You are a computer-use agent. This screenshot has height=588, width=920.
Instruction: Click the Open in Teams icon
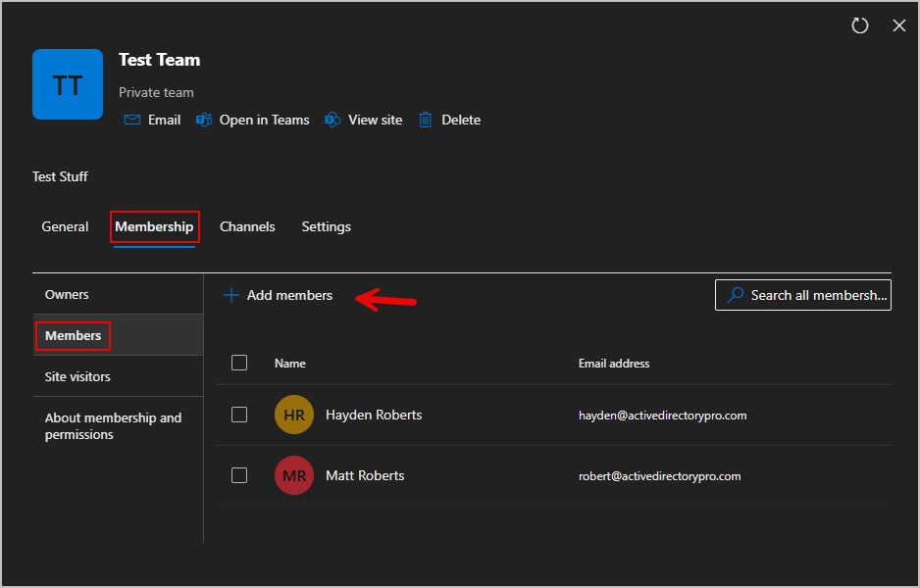tap(203, 119)
